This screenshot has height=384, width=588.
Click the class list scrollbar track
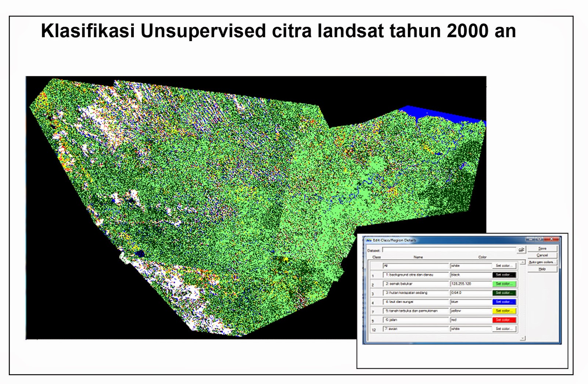pos(522,300)
